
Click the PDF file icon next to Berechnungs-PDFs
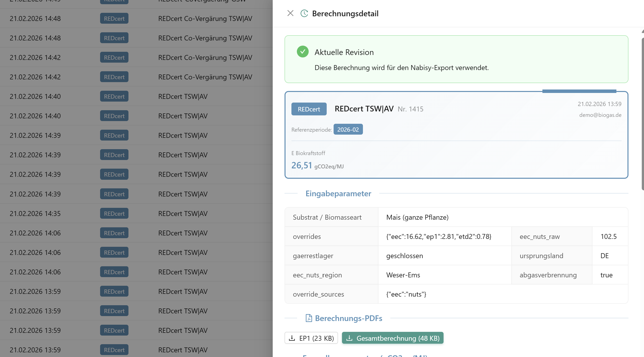(x=309, y=318)
